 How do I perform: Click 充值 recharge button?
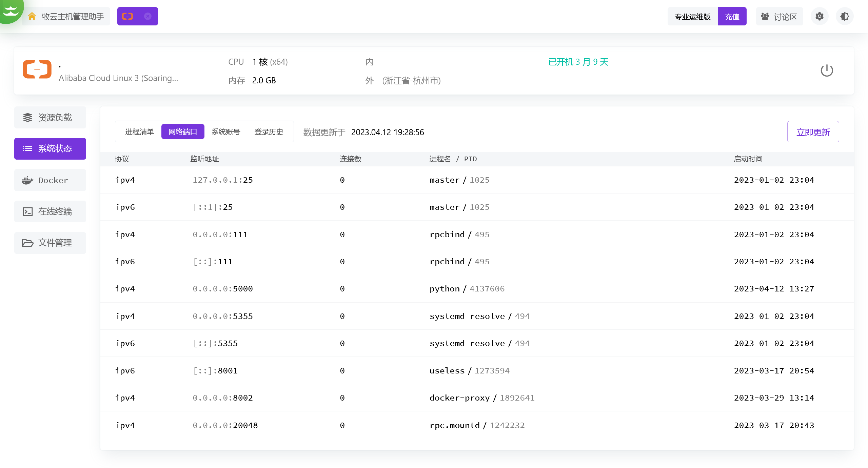tap(732, 16)
